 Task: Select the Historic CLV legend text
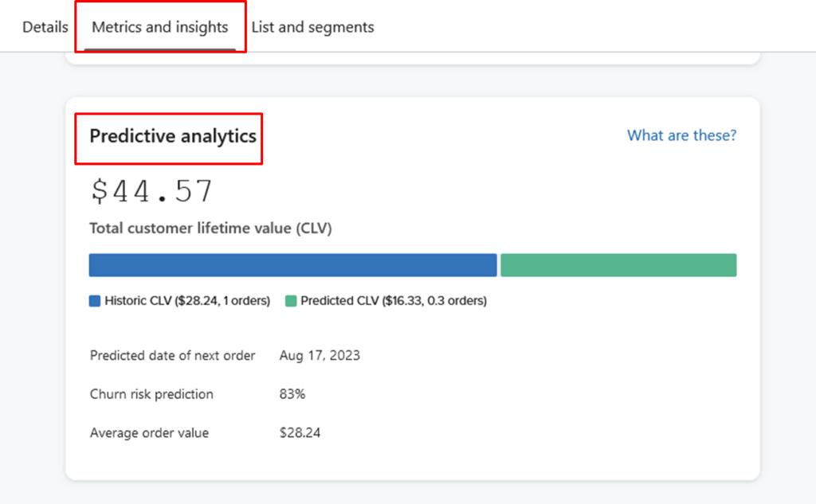pyautogui.click(x=187, y=301)
